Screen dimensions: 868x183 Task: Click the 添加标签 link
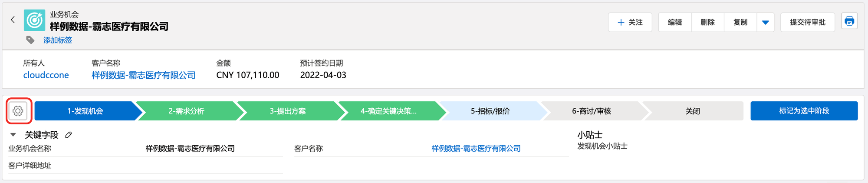[x=58, y=40]
